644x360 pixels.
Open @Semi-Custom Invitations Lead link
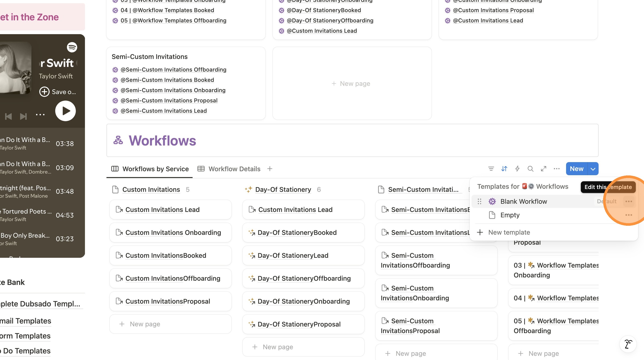[x=164, y=111]
